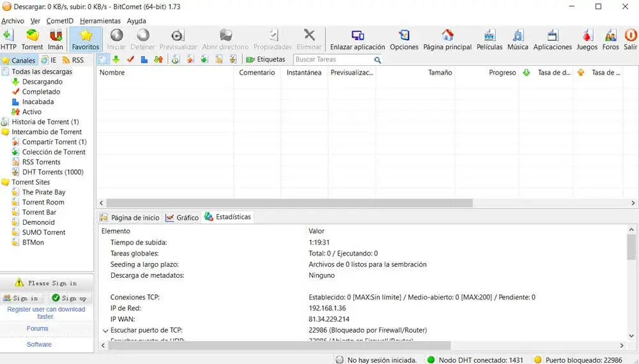Screen dimensions: 639x364
Task: Click the all-tasks filter icon in small toolbar
Action: pyautogui.click(x=102, y=59)
